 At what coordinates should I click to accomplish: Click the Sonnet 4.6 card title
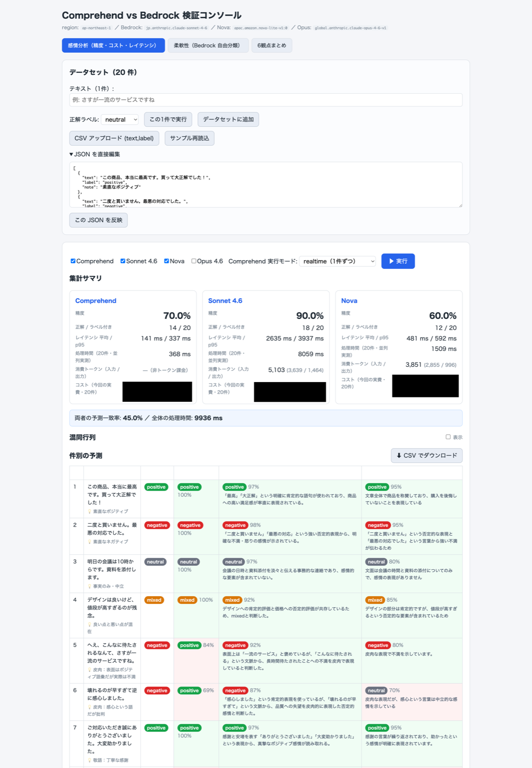pos(225,300)
